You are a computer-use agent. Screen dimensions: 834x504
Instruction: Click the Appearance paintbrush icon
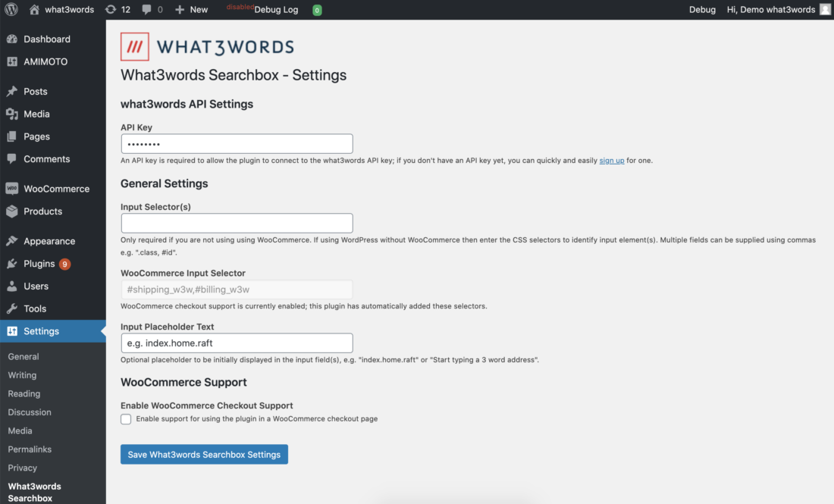11,241
